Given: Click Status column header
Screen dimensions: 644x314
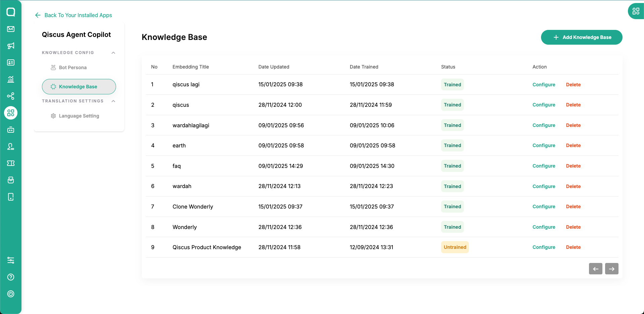Looking at the screenshot, I should tap(448, 67).
